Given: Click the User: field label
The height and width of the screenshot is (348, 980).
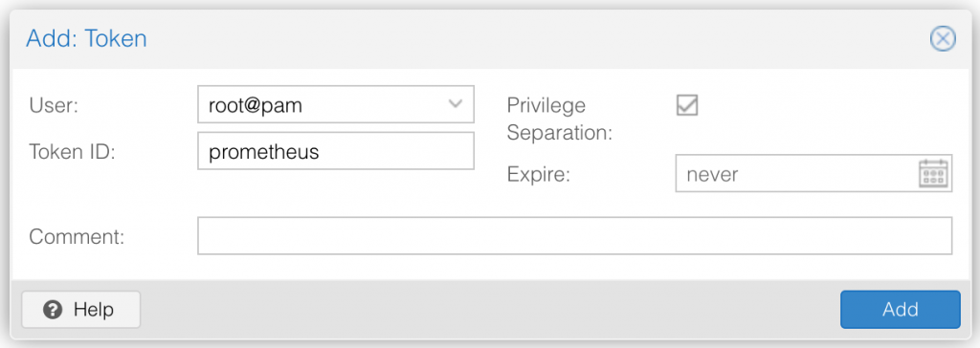Looking at the screenshot, I should click(54, 105).
